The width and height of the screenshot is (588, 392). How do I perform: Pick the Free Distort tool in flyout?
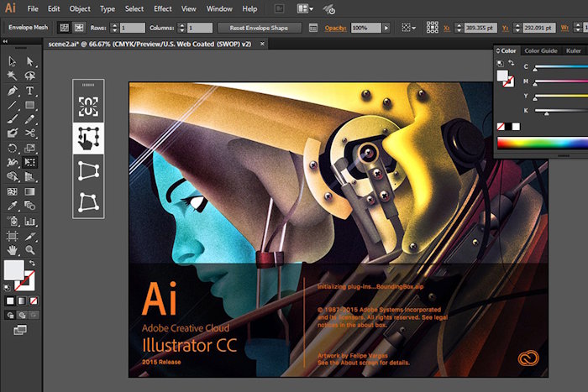tap(88, 202)
